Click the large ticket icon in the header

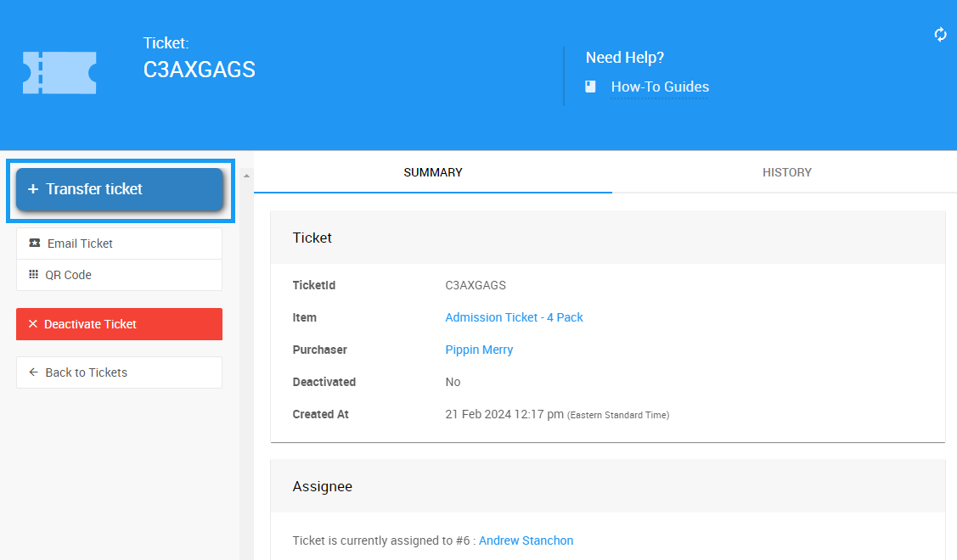(x=59, y=73)
